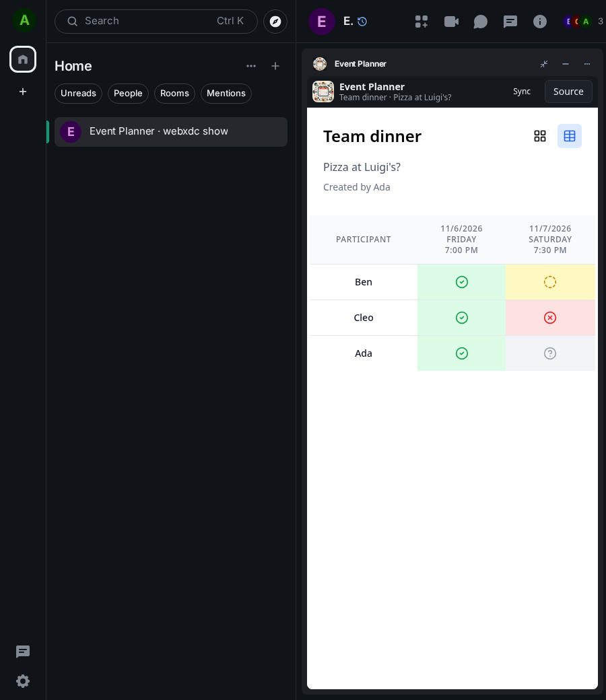
Task: Switch to card grid view
Action: (540, 136)
